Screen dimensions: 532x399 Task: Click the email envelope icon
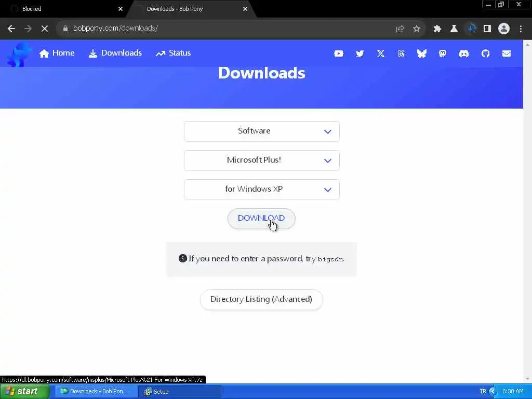coord(506,54)
